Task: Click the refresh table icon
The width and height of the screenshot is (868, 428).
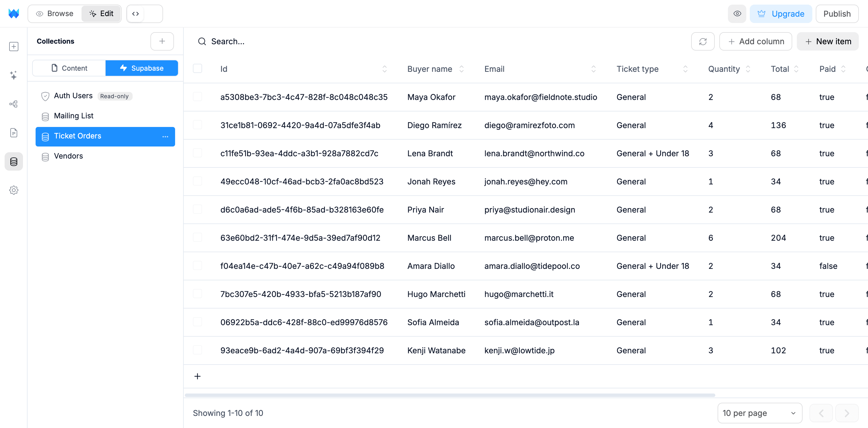Action: [703, 41]
